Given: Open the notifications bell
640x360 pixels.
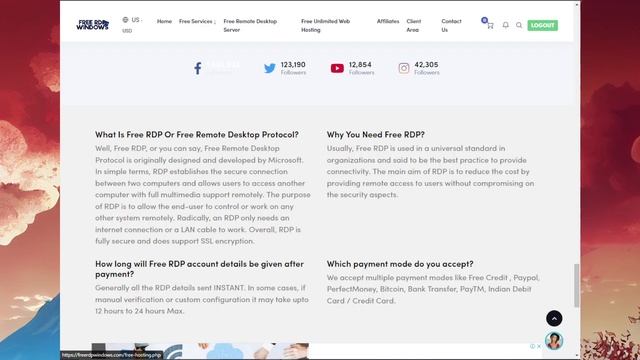Looking at the screenshot, I should (x=505, y=25).
